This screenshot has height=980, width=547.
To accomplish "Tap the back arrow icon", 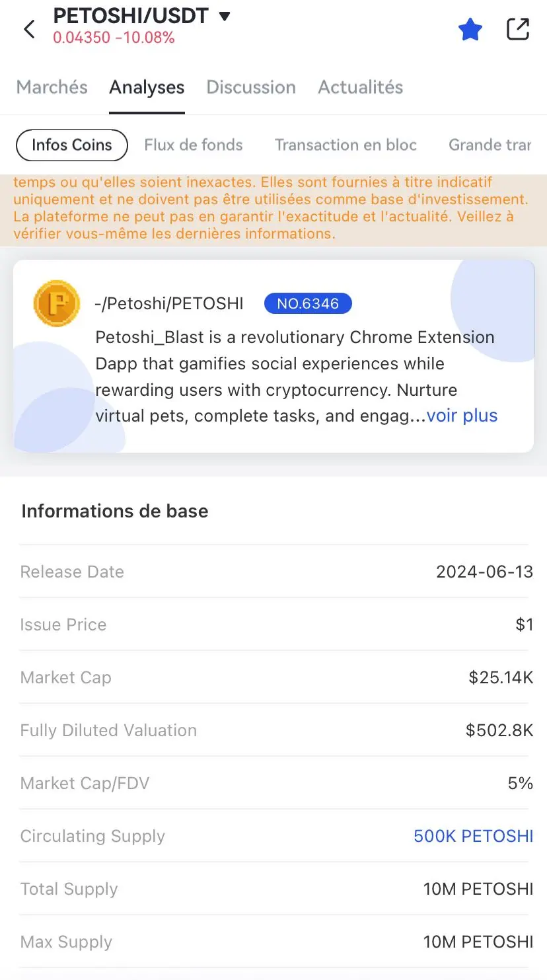I will [29, 29].
